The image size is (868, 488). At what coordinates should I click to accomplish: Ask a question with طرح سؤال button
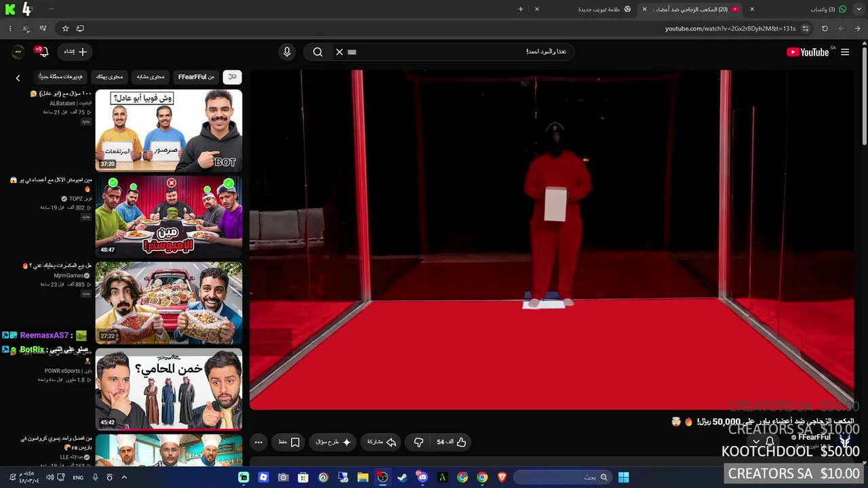point(334,442)
